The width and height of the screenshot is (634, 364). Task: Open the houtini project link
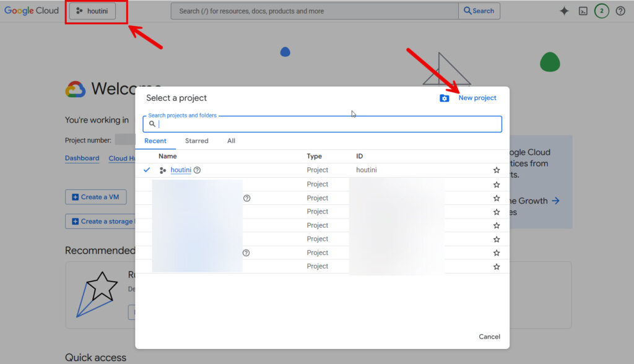[181, 170]
